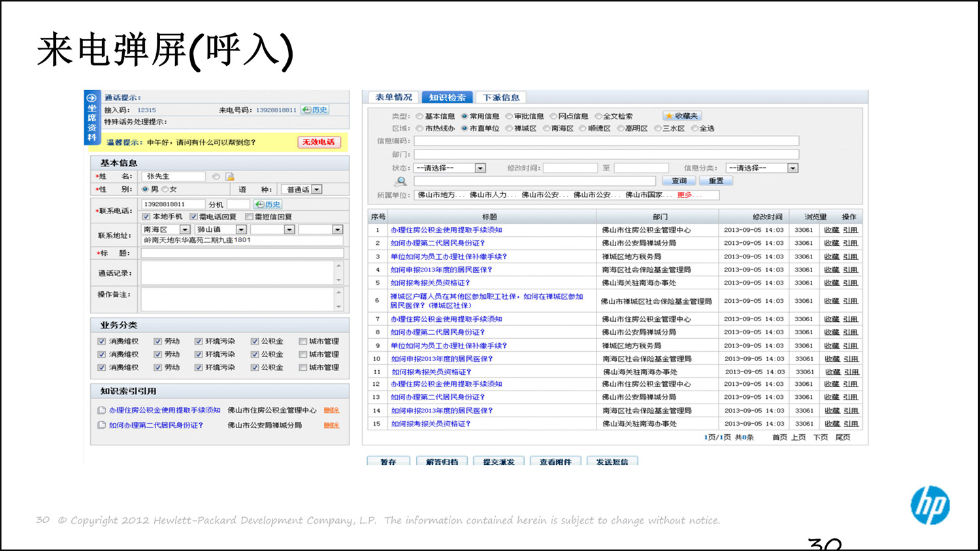Open the customer file icon beside 姓名 field
The image size is (980, 551).
pyautogui.click(x=231, y=176)
